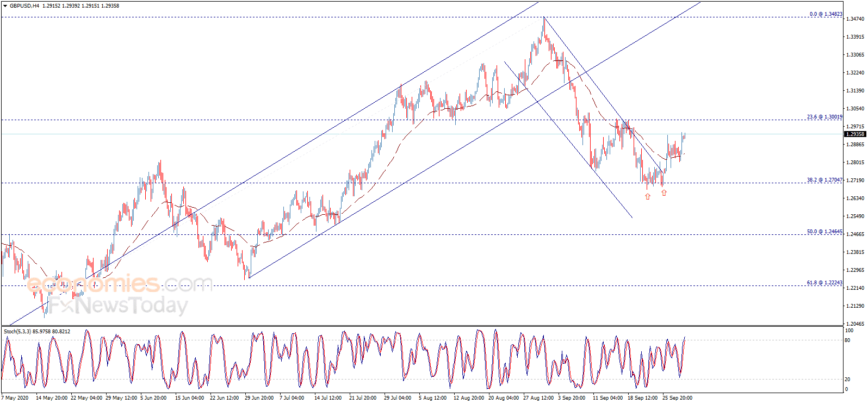This screenshot has width=868, height=404.
Task: Click the Fibonacci label 38.2 @ 1.27047
Action: [824, 180]
